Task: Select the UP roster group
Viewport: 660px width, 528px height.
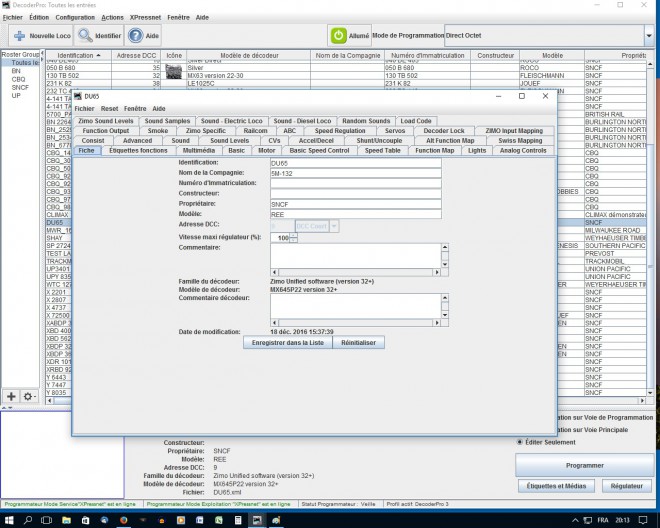Action: coord(16,96)
